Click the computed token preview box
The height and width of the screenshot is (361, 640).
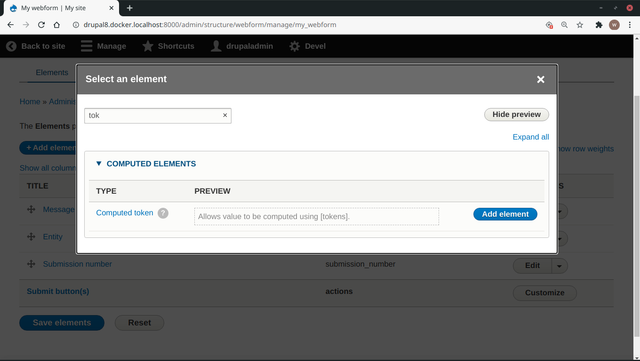[x=316, y=216]
